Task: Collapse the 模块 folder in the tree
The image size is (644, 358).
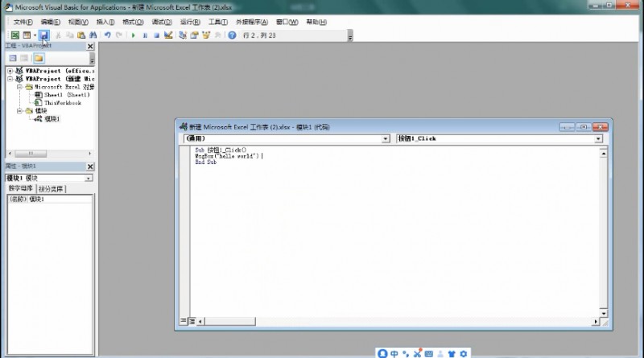Action: click(19, 111)
